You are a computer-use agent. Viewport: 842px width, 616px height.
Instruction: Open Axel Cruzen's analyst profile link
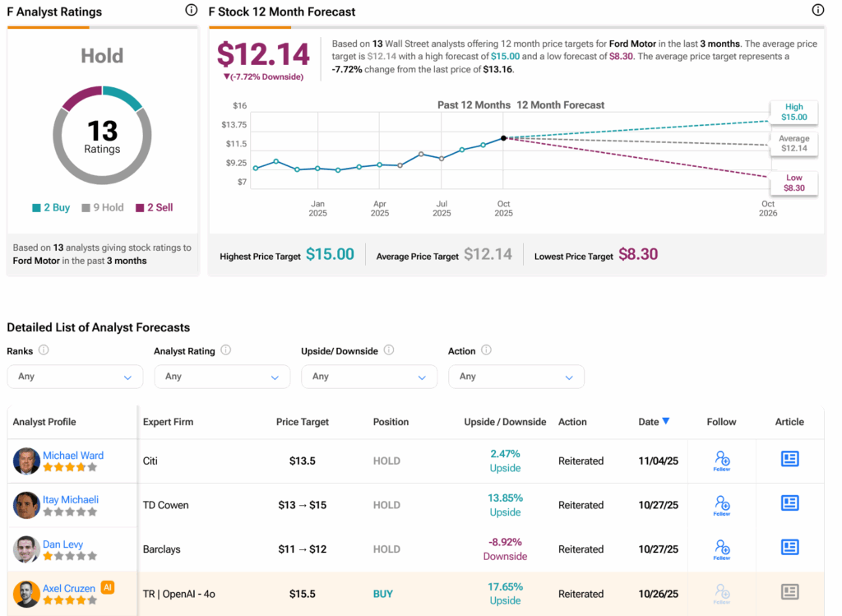[x=71, y=588]
